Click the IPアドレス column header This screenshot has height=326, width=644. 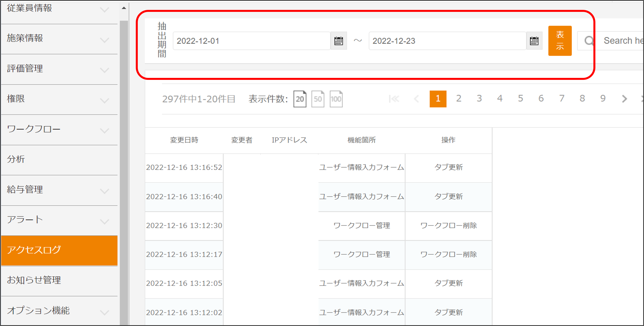pyautogui.click(x=289, y=140)
